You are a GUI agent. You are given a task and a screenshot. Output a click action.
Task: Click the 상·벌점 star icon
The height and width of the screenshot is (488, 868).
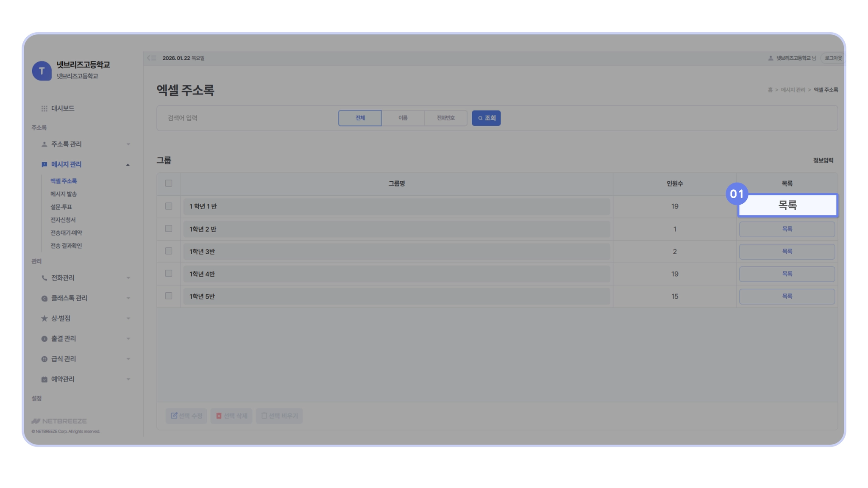coord(44,319)
